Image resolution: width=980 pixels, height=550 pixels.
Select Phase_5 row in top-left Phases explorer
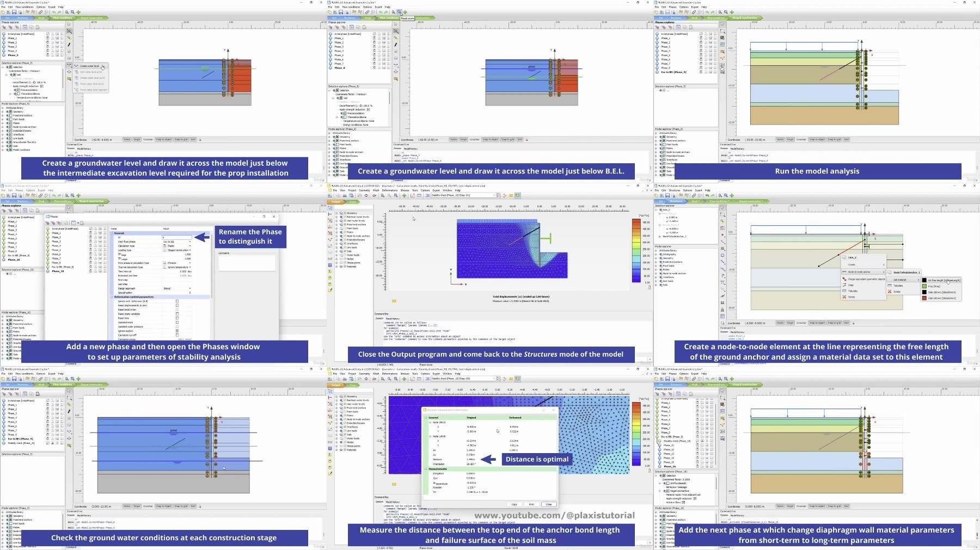point(33,55)
